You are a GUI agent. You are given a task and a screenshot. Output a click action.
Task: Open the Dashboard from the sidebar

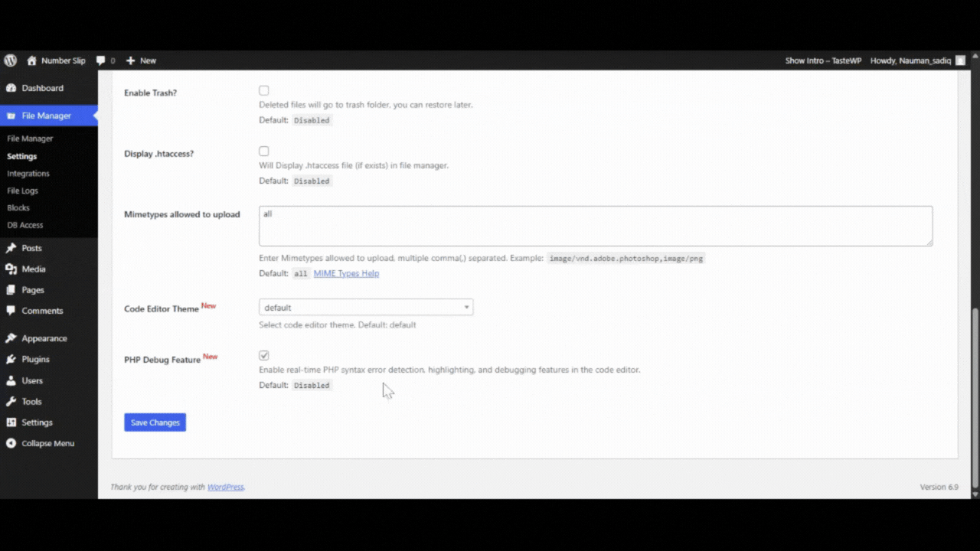[x=42, y=88]
